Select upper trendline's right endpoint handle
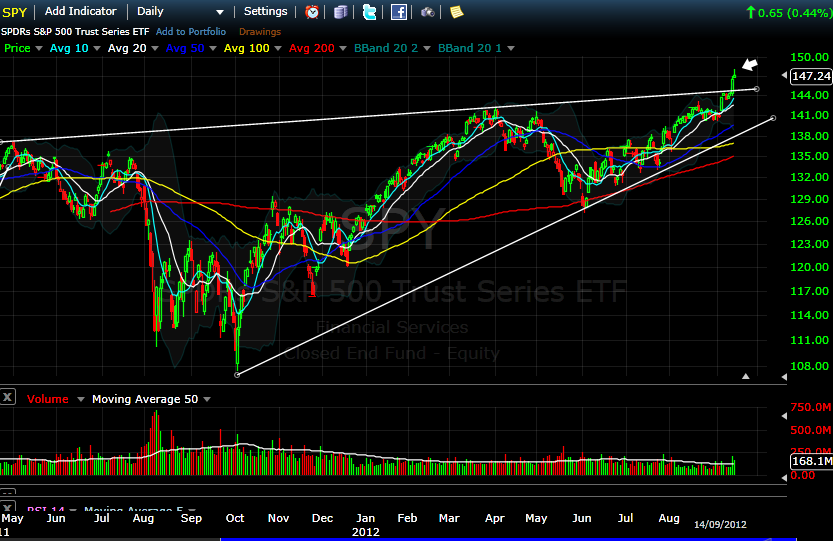Screen dimensions: 833x541 (x=756, y=89)
